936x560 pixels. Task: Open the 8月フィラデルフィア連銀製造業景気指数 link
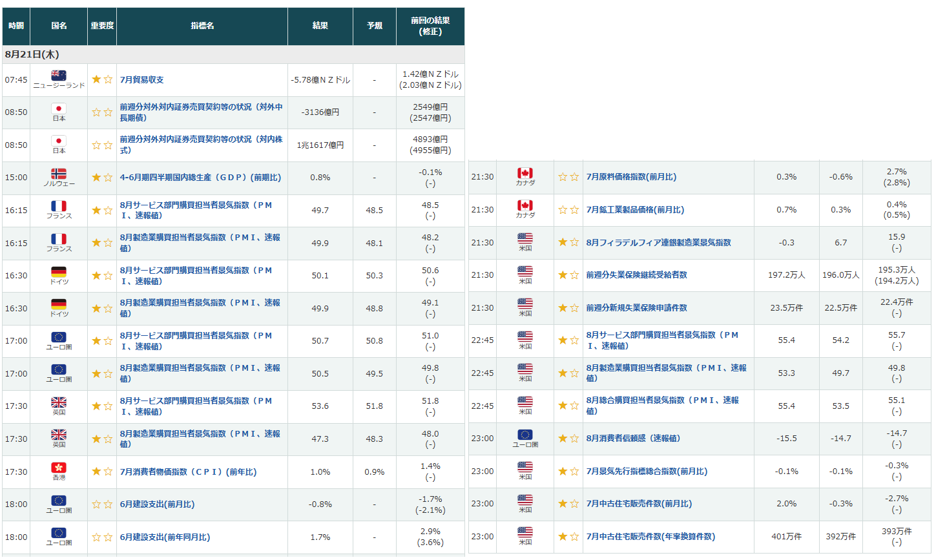(658, 242)
